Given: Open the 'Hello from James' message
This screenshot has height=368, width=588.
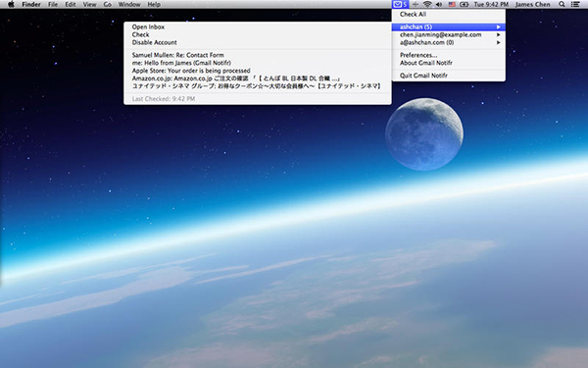Looking at the screenshot, I should click(x=258, y=63).
